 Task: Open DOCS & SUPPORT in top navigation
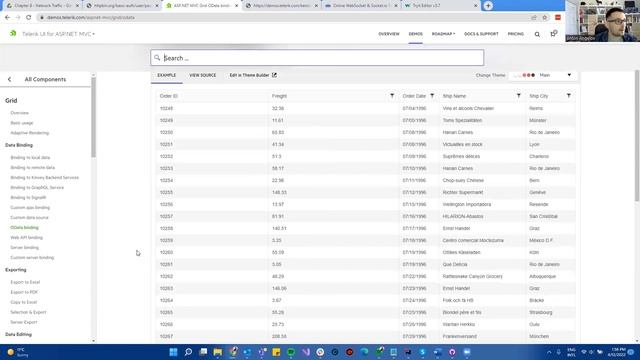click(x=481, y=34)
